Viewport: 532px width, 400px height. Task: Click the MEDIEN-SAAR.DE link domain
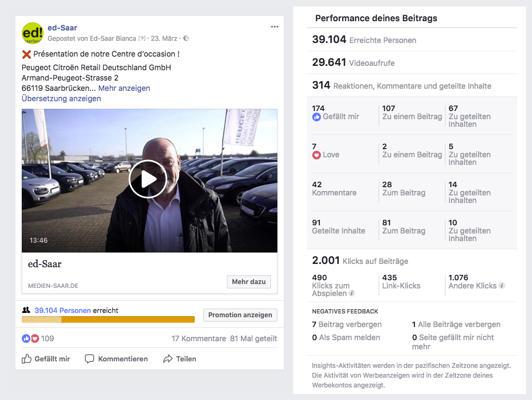53,286
